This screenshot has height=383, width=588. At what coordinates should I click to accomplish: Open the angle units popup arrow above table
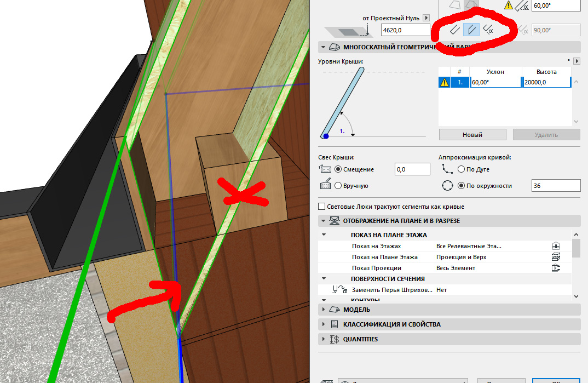coord(577,61)
